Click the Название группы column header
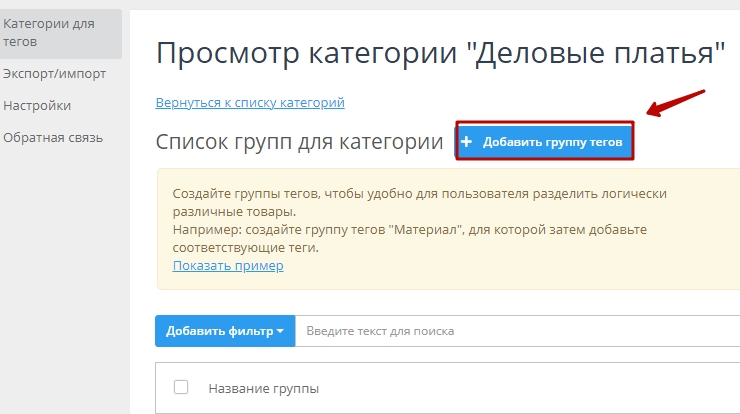The image size is (740, 414). click(263, 388)
